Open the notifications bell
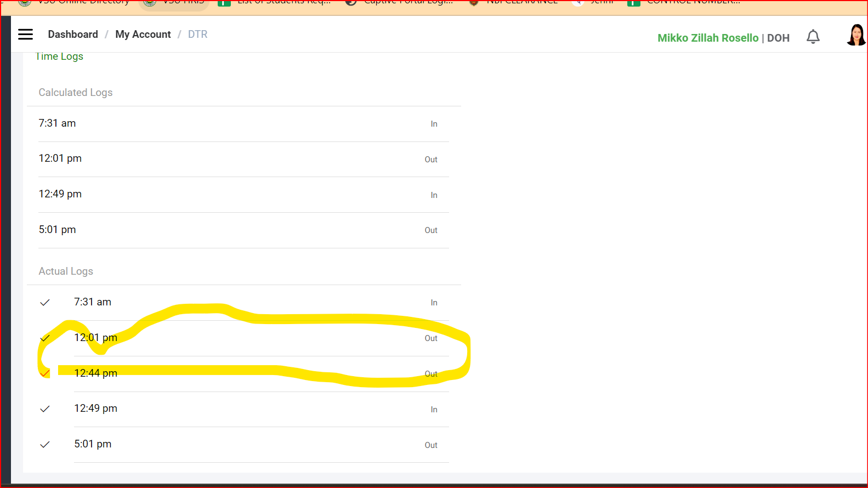The height and width of the screenshot is (488, 868). (x=813, y=37)
